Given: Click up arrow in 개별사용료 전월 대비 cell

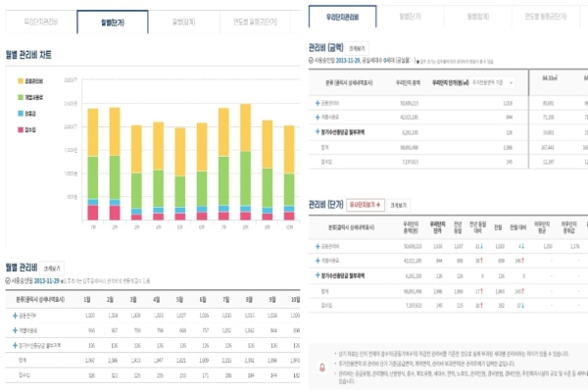Looking at the screenshot, I should [522, 261].
